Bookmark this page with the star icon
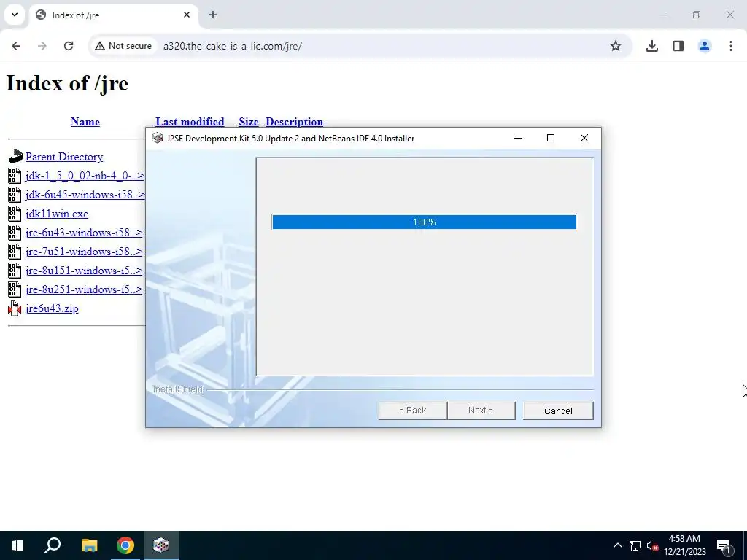Viewport: 747px width, 560px height. (616, 46)
